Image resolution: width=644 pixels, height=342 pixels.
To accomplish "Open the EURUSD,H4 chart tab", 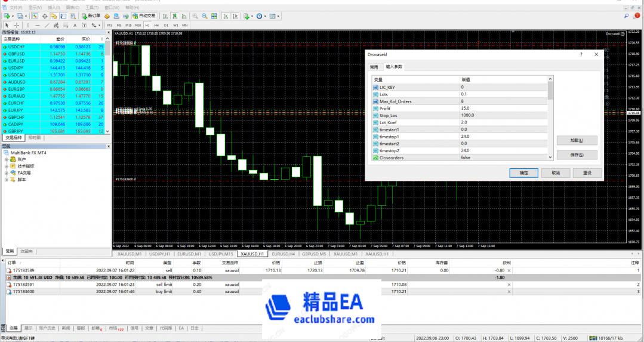I will [284, 254].
